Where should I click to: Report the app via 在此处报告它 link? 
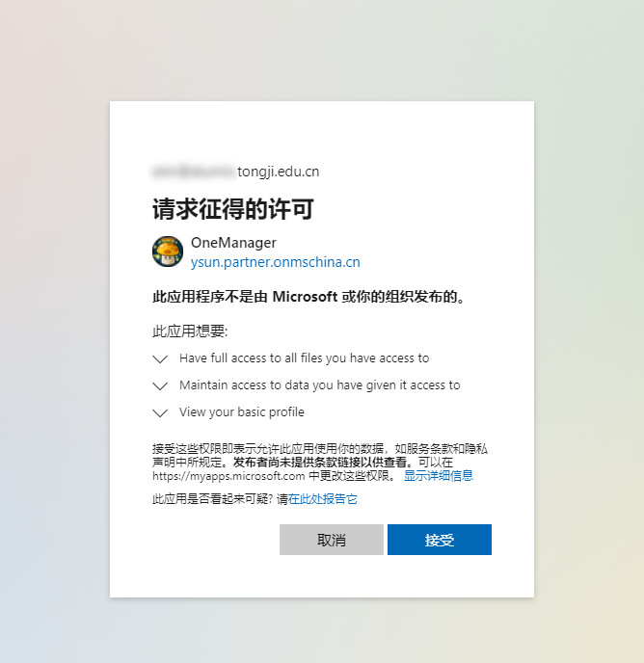pos(323,499)
